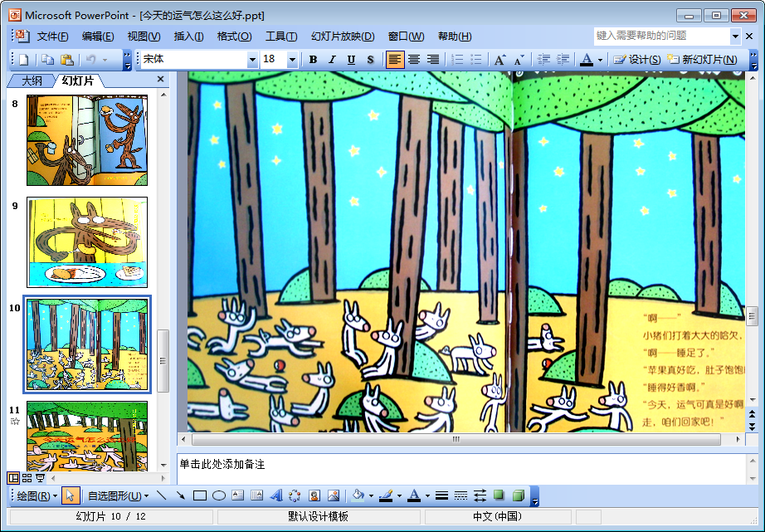Close the slide thumbnail pane
This screenshot has height=532, width=765.
click(160, 79)
